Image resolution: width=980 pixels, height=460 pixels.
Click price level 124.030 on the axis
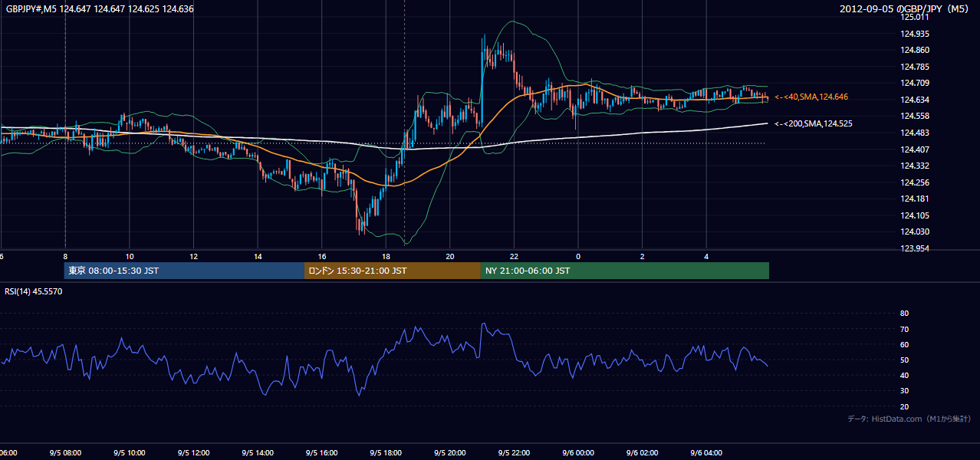coord(914,232)
